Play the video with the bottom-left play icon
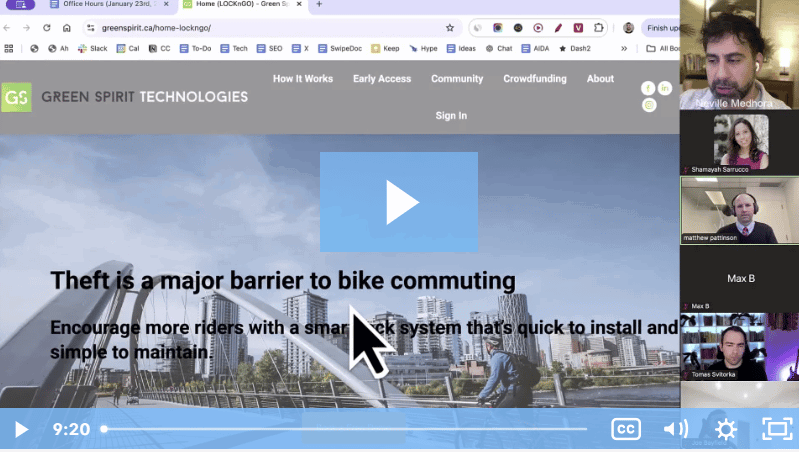Screen dimensions: 799x452 tap(21, 430)
